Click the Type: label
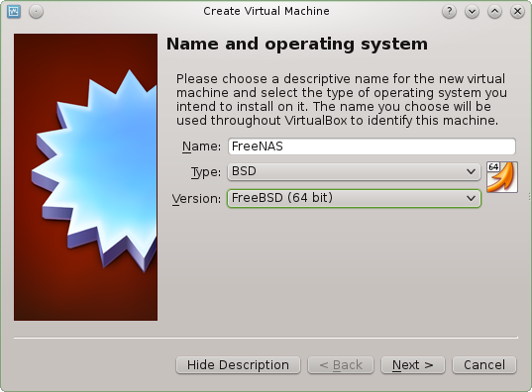Image resolution: width=532 pixels, height=392 pixels. tap(206, 172)
